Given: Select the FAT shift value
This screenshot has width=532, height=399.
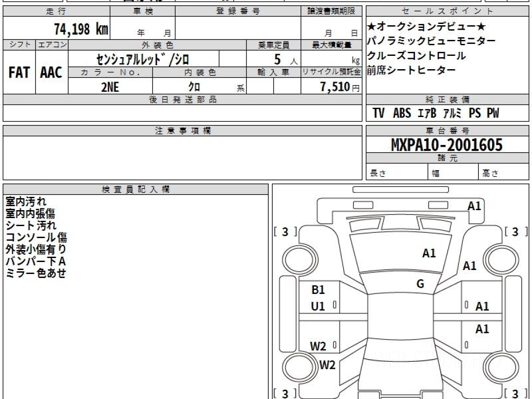Looking at the screenshot, I should click(x=19, y=73).
